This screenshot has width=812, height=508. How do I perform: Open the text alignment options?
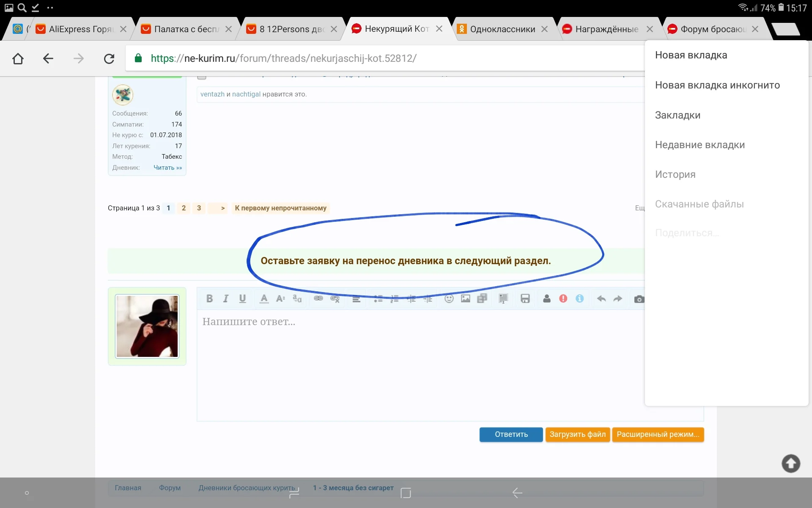357,298
